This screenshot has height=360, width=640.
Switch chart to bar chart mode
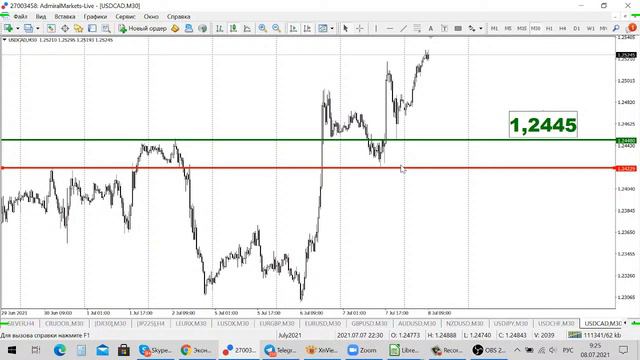(x=220, y=28)
